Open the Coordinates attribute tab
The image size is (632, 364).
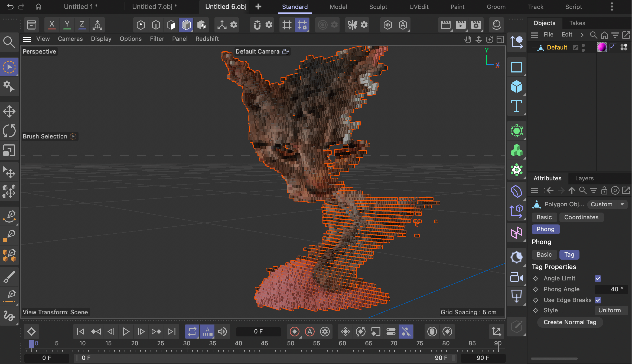click(581, 217)
